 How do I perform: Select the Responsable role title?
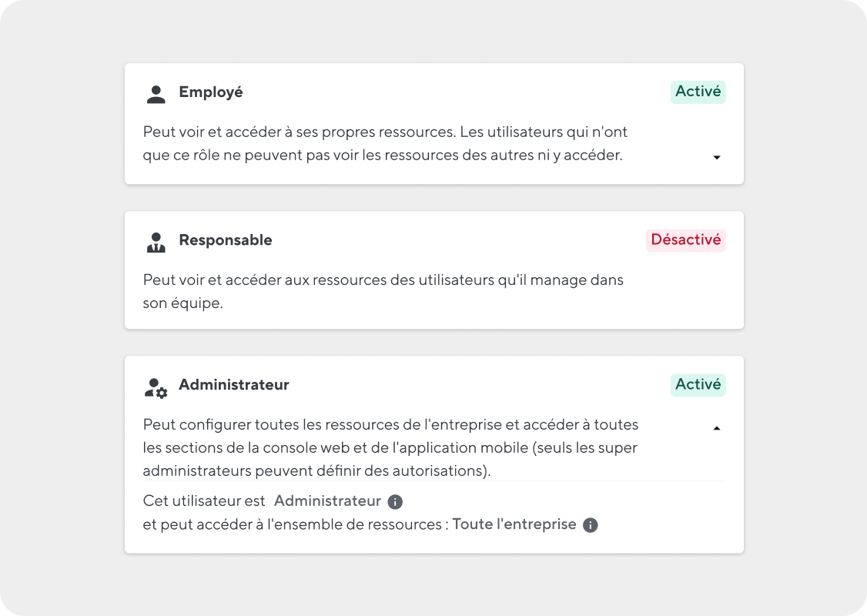coord(225,240)
